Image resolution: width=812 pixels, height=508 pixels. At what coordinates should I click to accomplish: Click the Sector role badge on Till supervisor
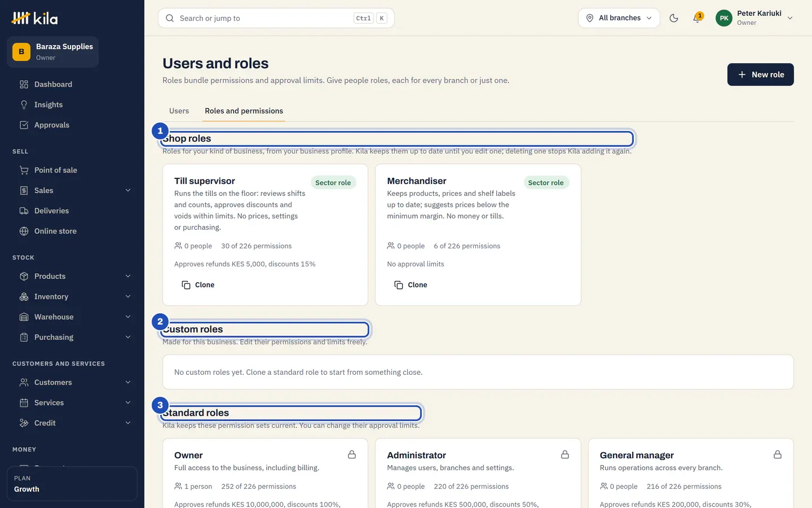tap(333, 183)
